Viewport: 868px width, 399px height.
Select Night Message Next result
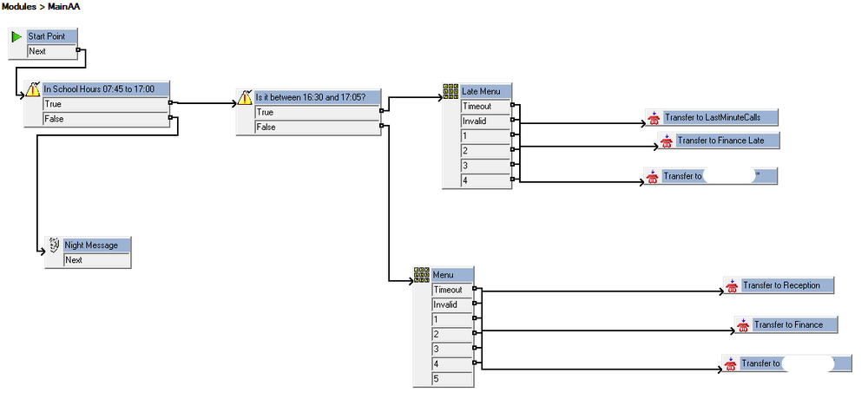[x=97, y=260]
